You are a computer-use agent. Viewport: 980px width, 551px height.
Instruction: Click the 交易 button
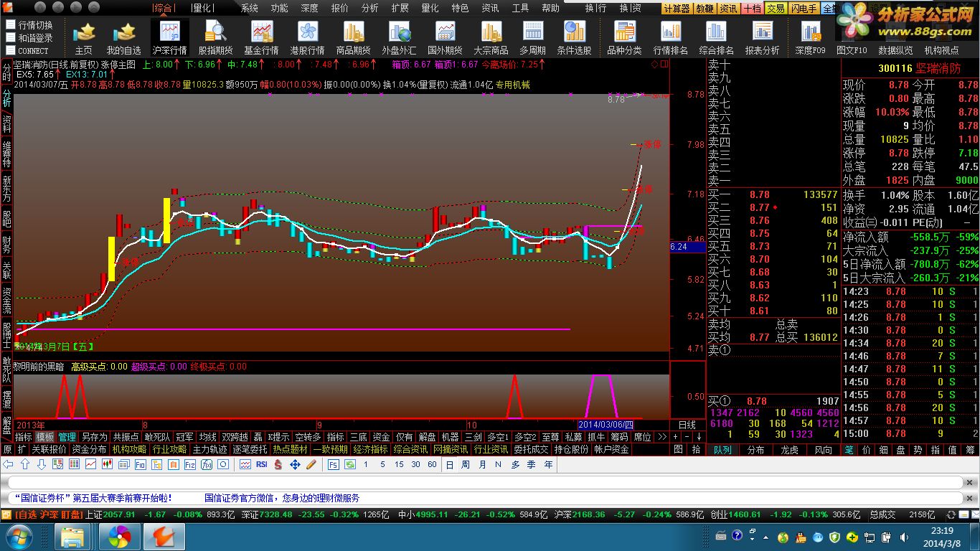pyautogui.click(x=776, y=9)
